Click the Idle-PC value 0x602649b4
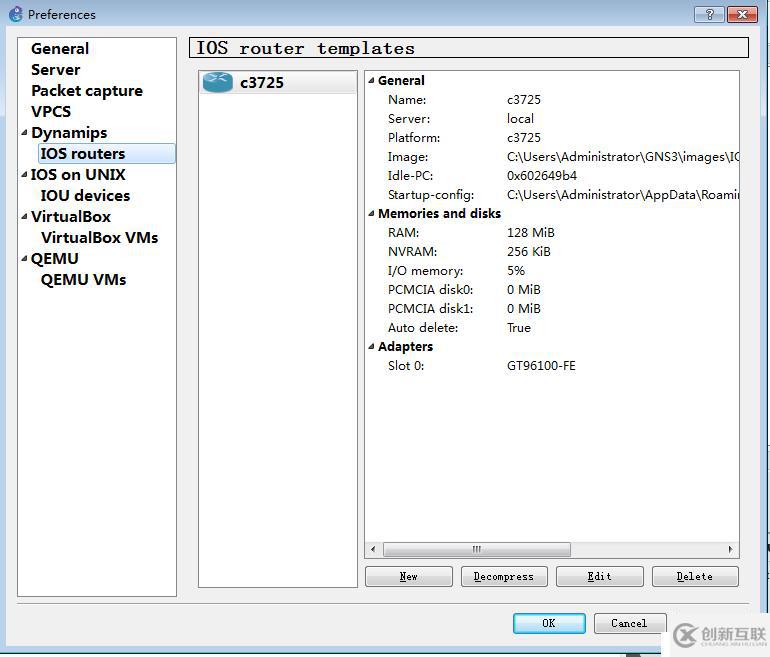The height and width of the screenshot is (657, 770). pyautogui.click(x=542, y=176)
